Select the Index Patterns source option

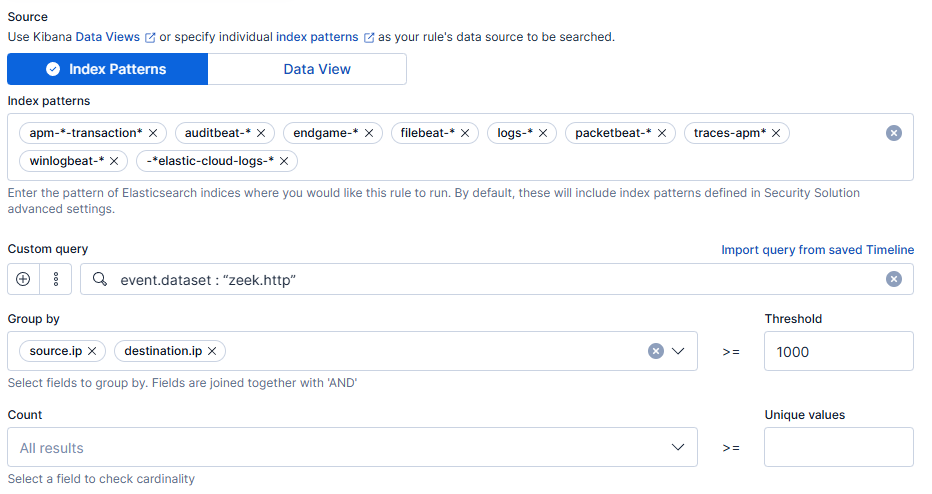click(x=108, y=69)
